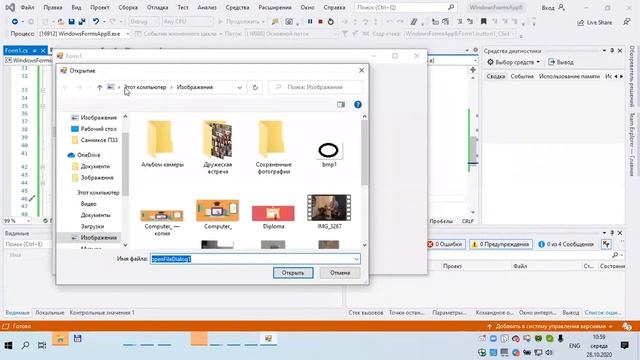The height and width of the screenshot is (360, 640).
Task: Click the red Stop debugging icon
Action: [x=320, y=21]
